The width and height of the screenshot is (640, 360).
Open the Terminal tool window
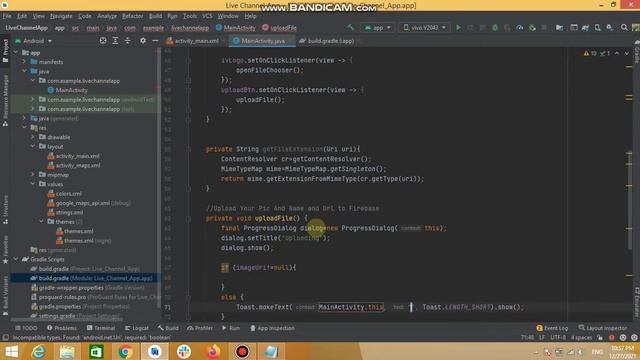101,328
